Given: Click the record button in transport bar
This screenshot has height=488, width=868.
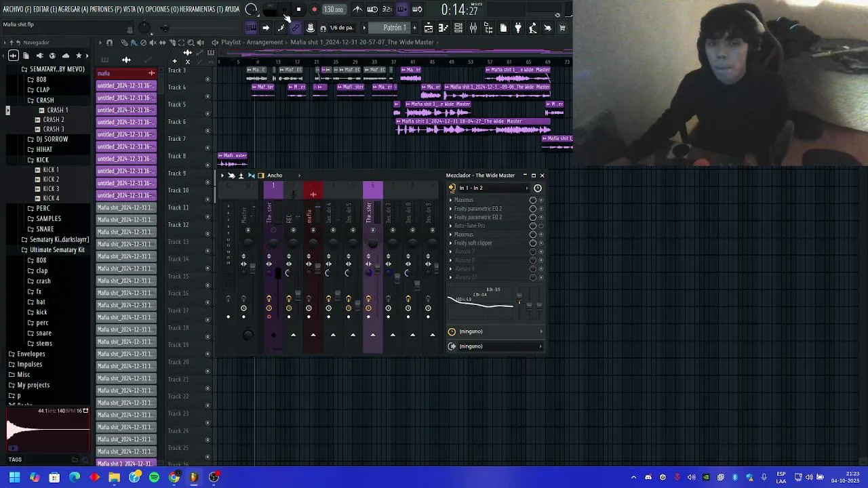Looking at the screenshot, I should tap(314, 9).
